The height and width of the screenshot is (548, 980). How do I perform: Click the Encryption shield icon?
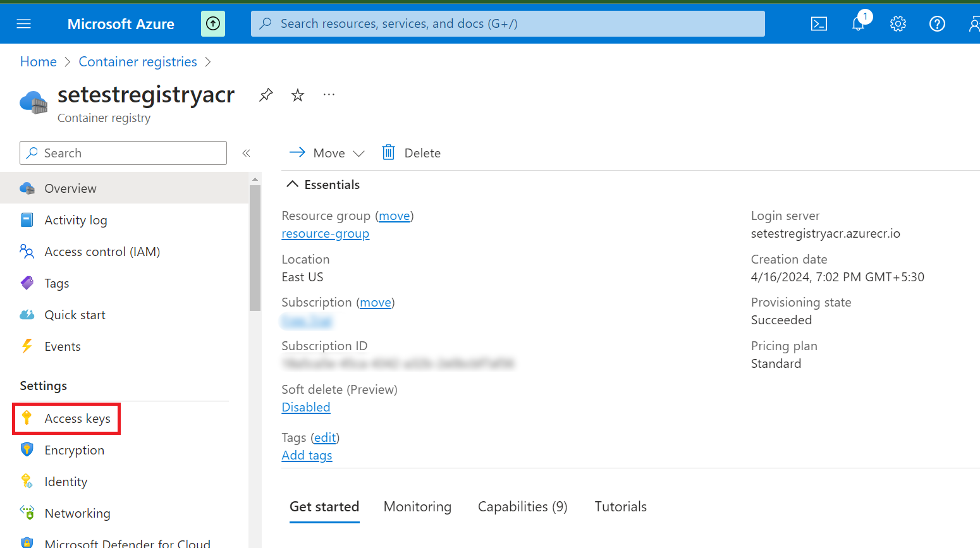click(27, 449)
